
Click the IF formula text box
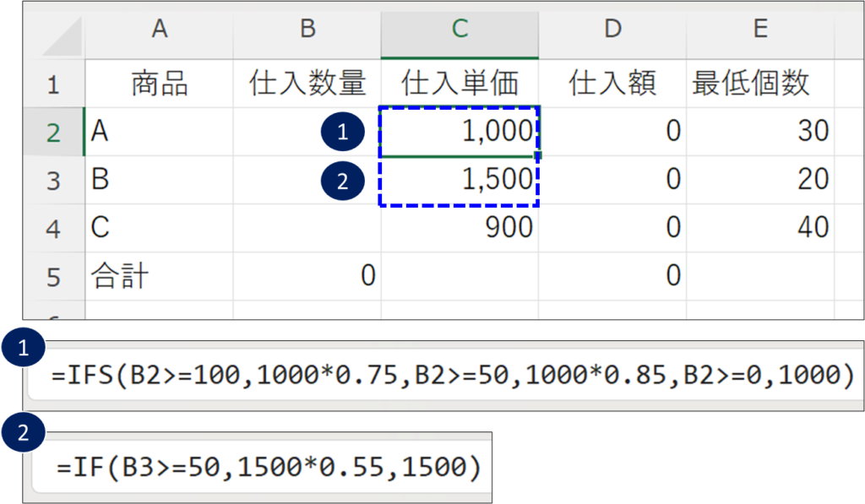(262, 466)
